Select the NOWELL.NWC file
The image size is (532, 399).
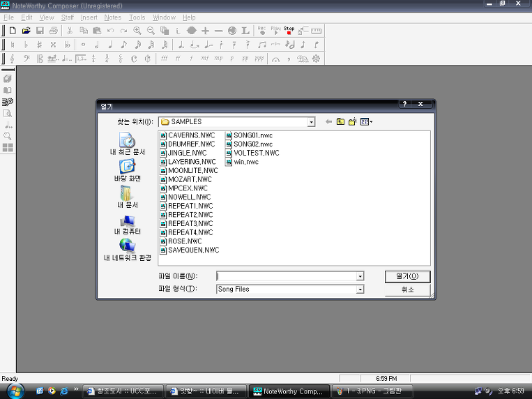tap(185, 197)
